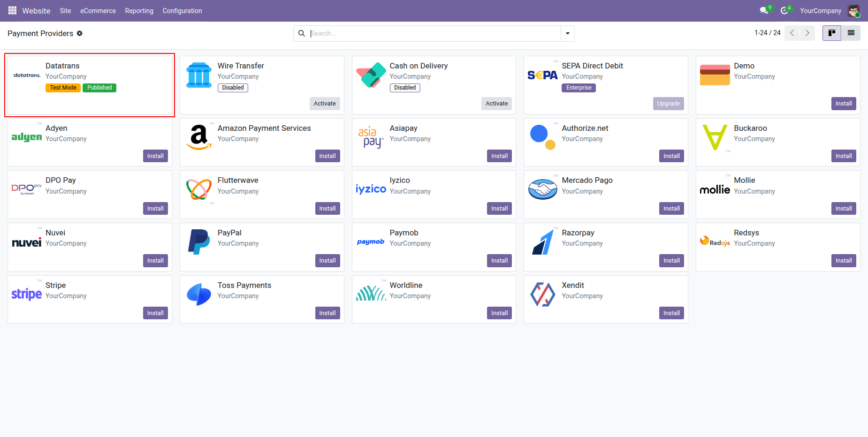Click the Asiapay logo
868x437 pixels.
coord(371,137)
